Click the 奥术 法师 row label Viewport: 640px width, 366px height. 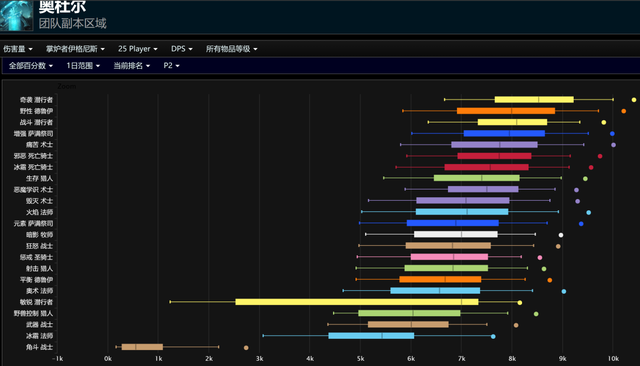click(39, 291)
